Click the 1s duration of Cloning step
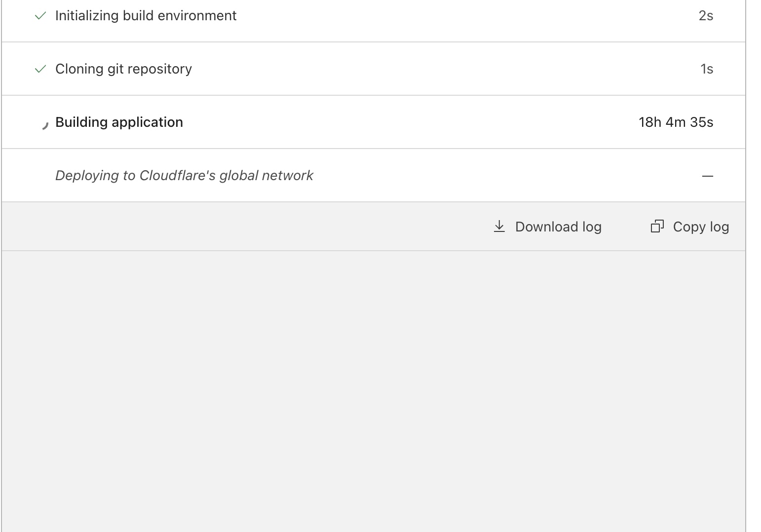761x532 pixels. (707, 69)
